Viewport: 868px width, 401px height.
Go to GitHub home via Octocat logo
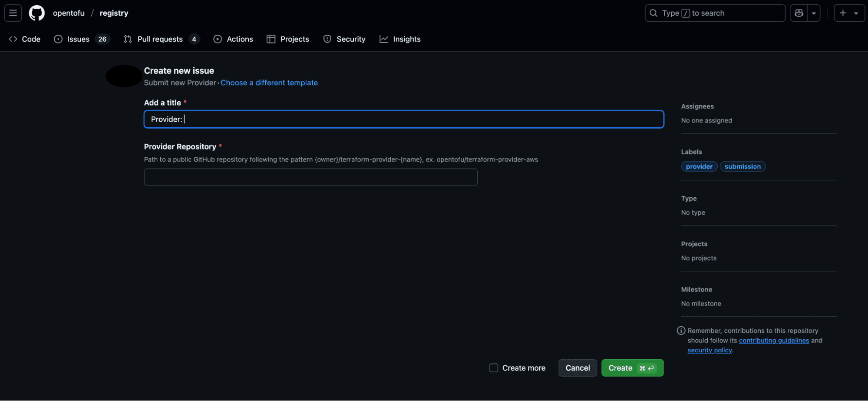pyautogui.click(x=37, y=13)
